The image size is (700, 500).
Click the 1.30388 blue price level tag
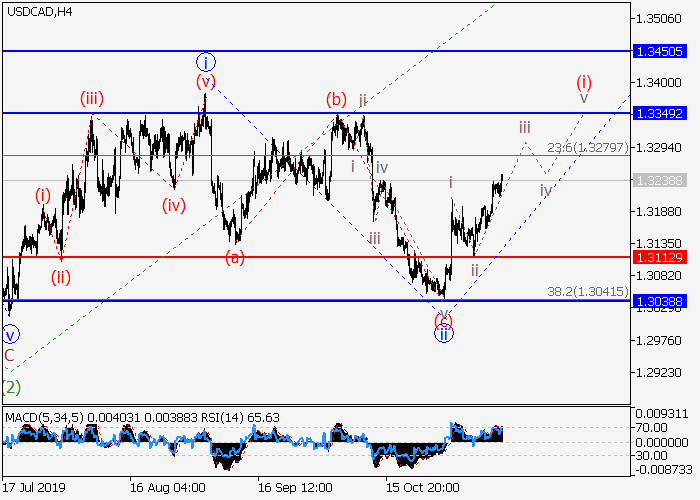pyautogui.click(x=659, y=300)
